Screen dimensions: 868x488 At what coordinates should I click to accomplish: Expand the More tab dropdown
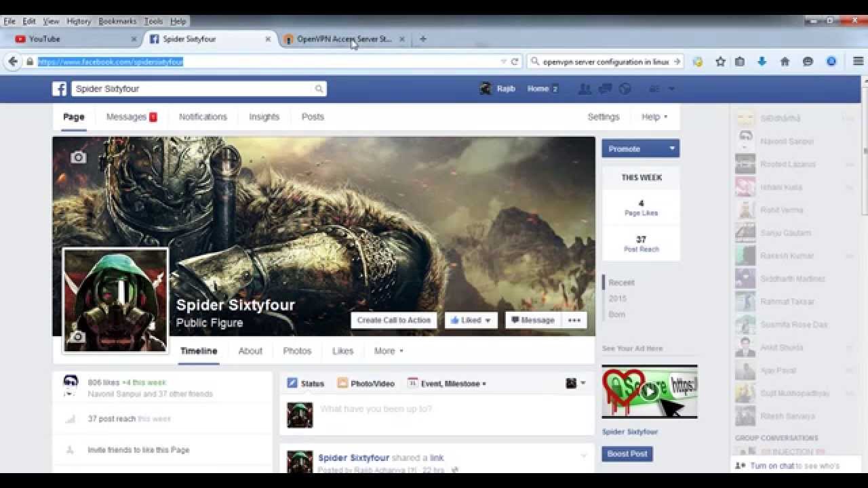coord(401,351)
